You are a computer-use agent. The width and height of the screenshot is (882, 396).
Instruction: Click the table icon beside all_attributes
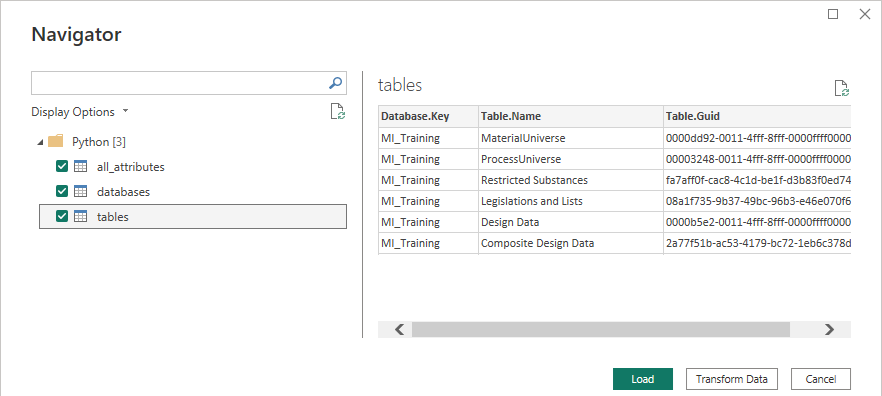coord(81,166)
